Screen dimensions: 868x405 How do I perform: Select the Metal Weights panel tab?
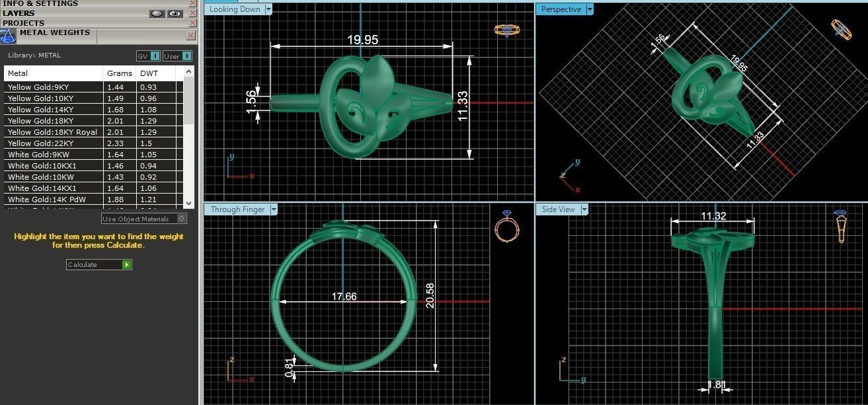(54, 32)
